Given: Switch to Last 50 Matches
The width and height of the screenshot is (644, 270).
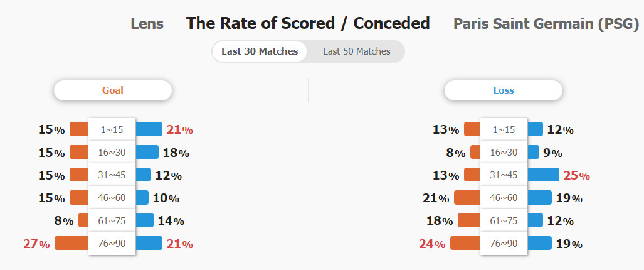Looking at the screenshot, I should point(356,51).
